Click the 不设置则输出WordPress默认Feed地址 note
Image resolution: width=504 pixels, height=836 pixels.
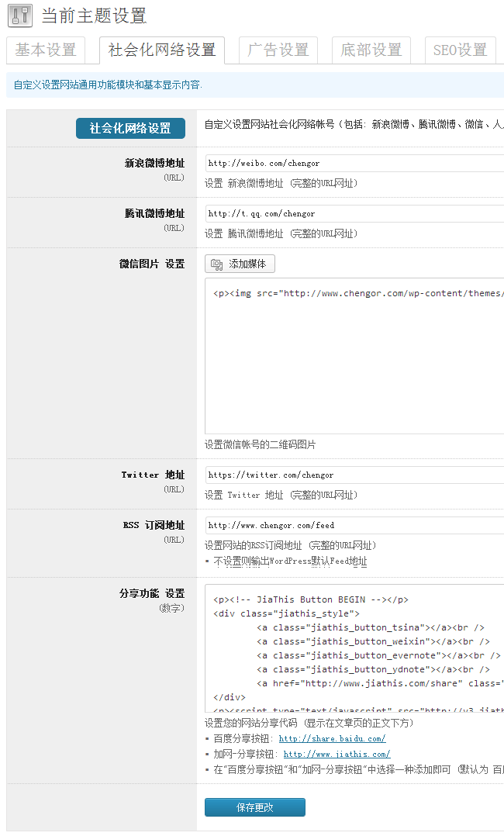(290, 561)
